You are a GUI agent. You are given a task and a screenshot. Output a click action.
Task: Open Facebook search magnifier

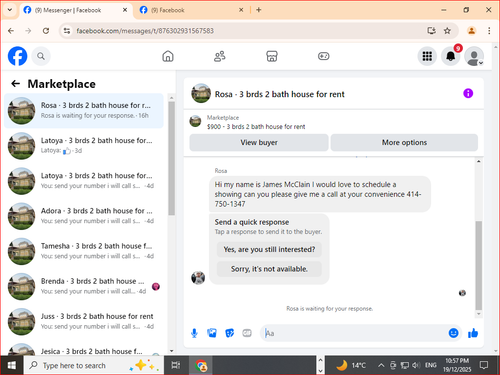click(x=41, y=56)
